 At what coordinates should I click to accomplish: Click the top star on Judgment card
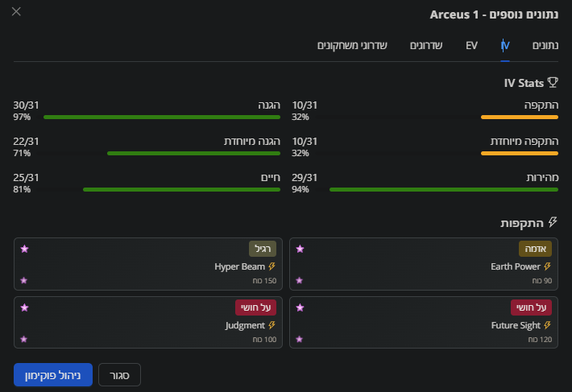pos(24,307)
